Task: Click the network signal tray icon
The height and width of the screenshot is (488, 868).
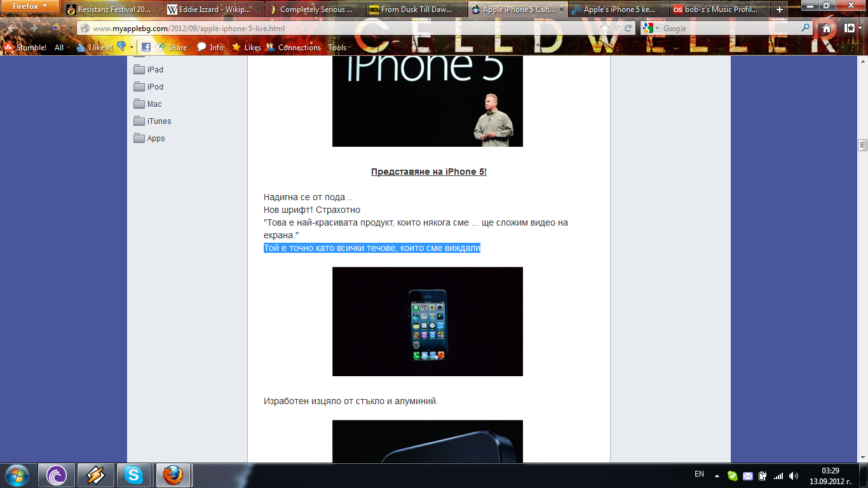Action: (778, 475)
